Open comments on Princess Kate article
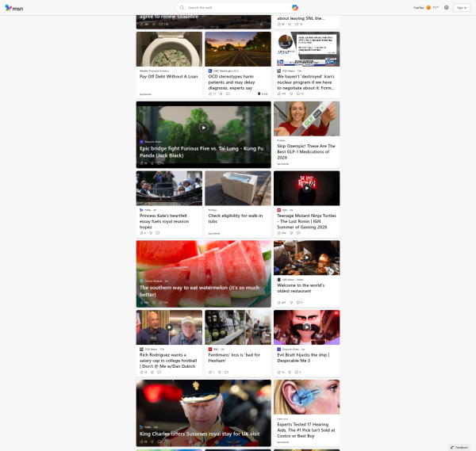 coord(158,233)
